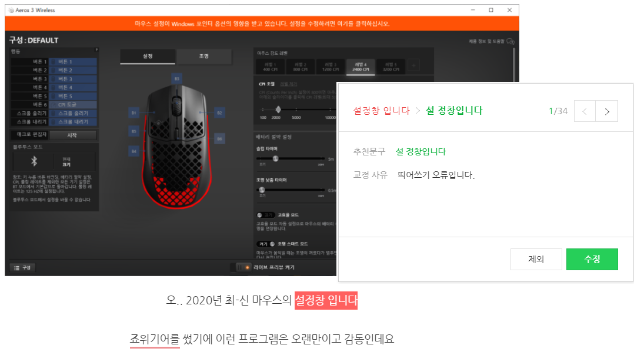Click the 레벨 제거 link

[x=288, y=84]
